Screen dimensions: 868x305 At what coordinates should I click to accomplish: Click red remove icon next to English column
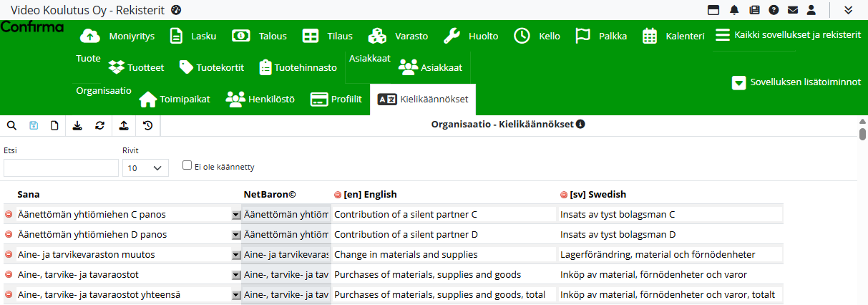point(338,195)
